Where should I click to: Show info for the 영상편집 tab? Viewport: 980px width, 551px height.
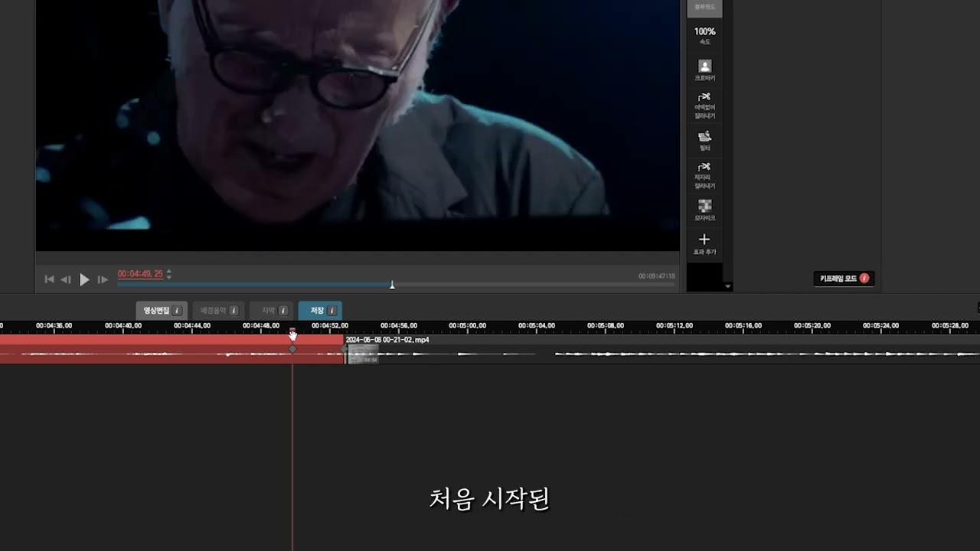click(177, 311)
